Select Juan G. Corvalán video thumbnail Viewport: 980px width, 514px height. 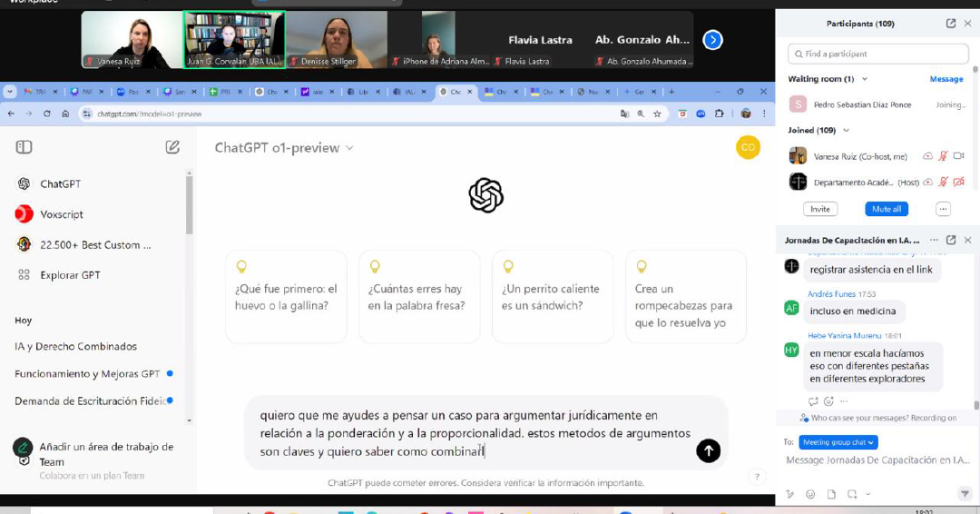pos(234,39)
